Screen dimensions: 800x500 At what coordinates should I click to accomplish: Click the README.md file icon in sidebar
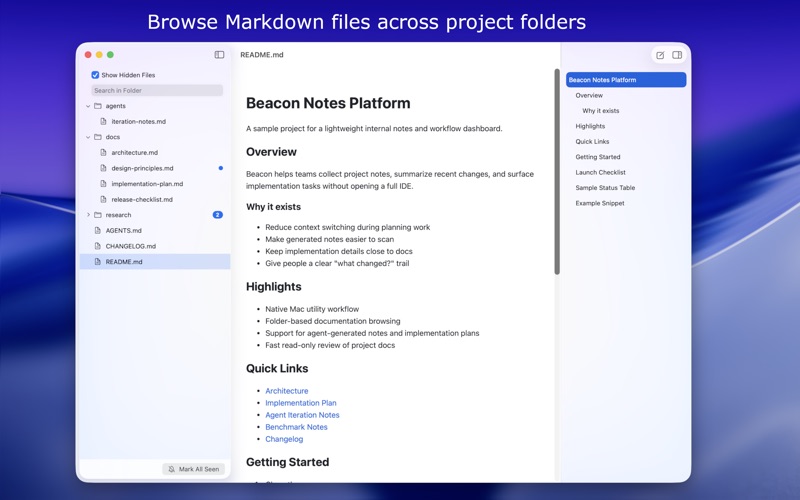click(x=98, y=262)
